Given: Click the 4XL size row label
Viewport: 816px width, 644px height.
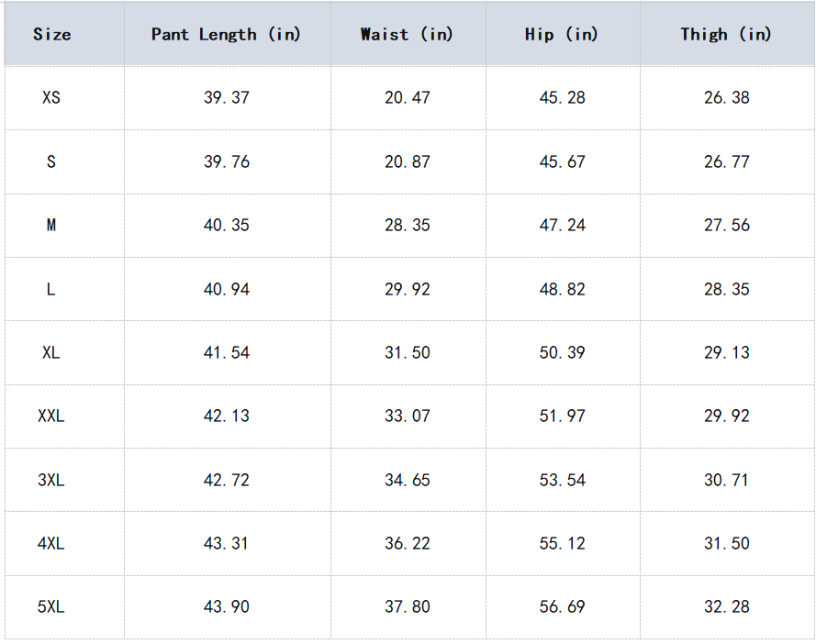Looking at the screenshot, I should [x=51, y=543].
